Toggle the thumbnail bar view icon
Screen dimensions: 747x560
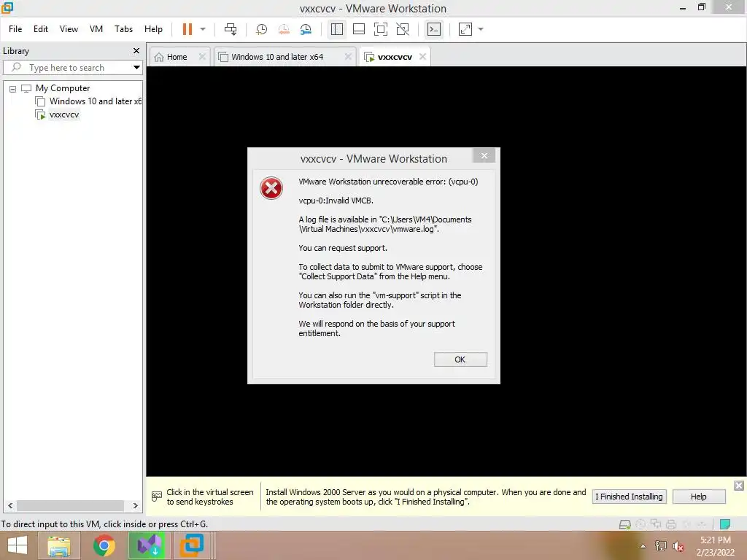coord(359,29)
